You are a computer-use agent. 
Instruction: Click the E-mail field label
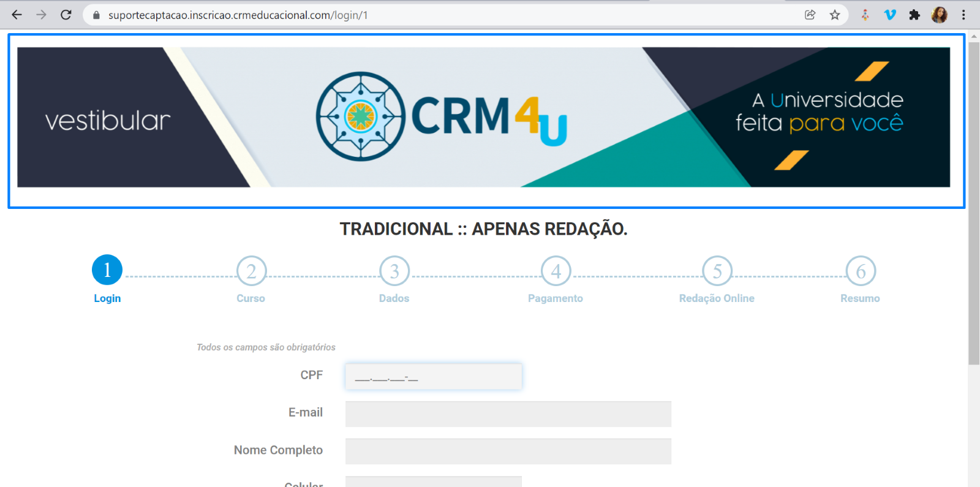306,412
